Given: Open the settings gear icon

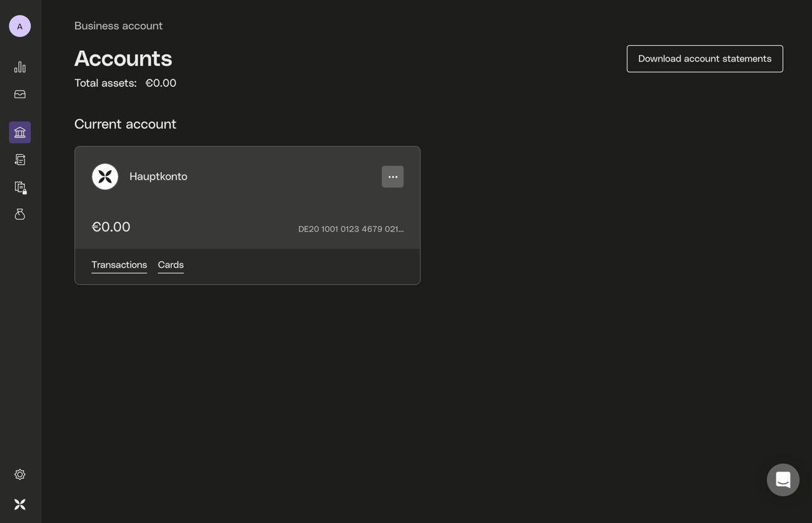Looking at the screenshot, I should 20,475.
